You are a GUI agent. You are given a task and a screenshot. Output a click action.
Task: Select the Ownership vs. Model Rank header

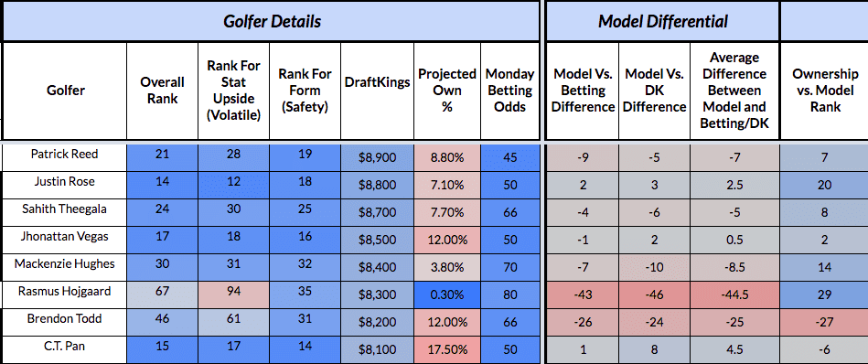point(824,91)
